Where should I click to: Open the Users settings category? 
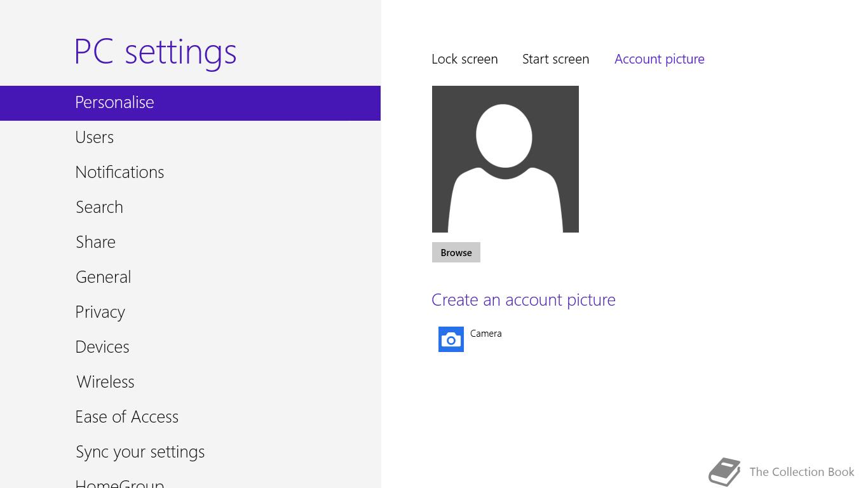[190, 137]
